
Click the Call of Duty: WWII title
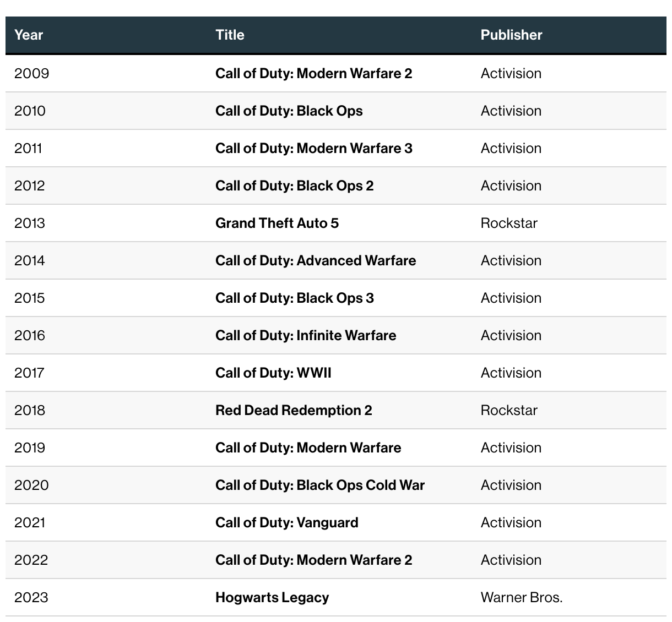click(273, 373)
